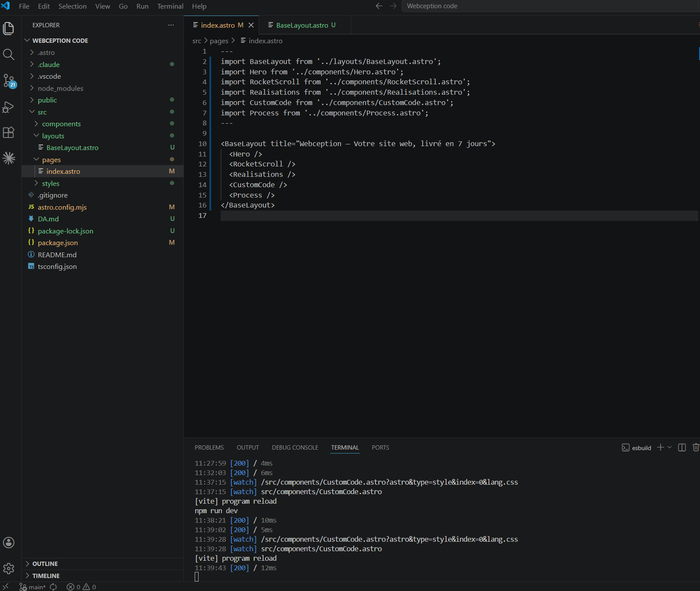Open the starburst extension icon in the sidebar
This screenshot has height=591, width=700.
9,158
